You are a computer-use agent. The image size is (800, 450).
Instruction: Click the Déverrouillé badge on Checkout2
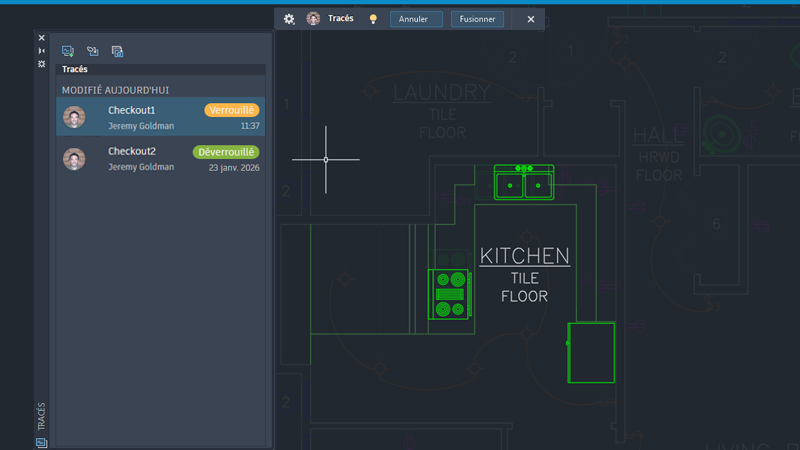226,152
